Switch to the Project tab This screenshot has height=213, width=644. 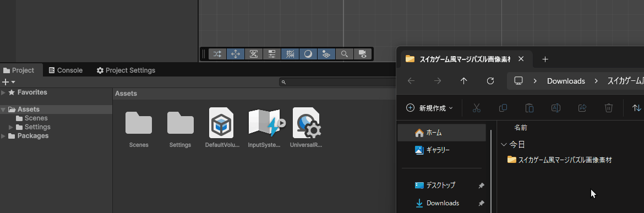(19, 70)
